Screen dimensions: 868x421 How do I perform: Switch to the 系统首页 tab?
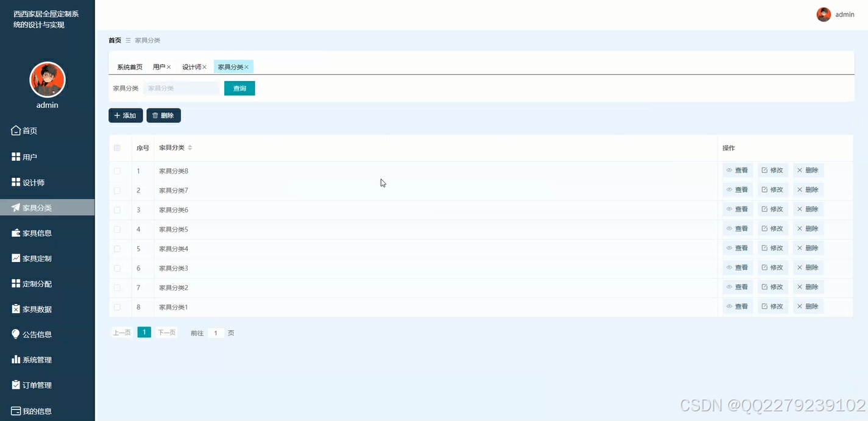click(x=129, y=66)
